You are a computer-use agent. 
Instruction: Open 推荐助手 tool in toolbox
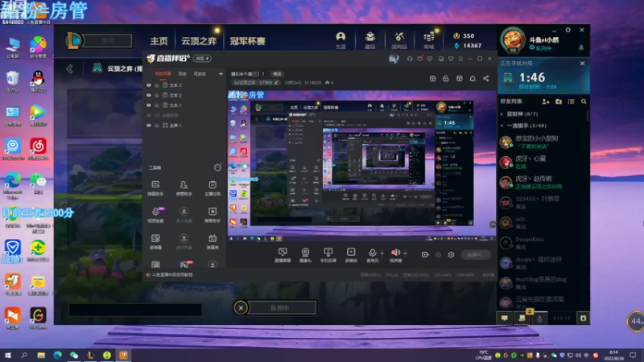(213, 215)
